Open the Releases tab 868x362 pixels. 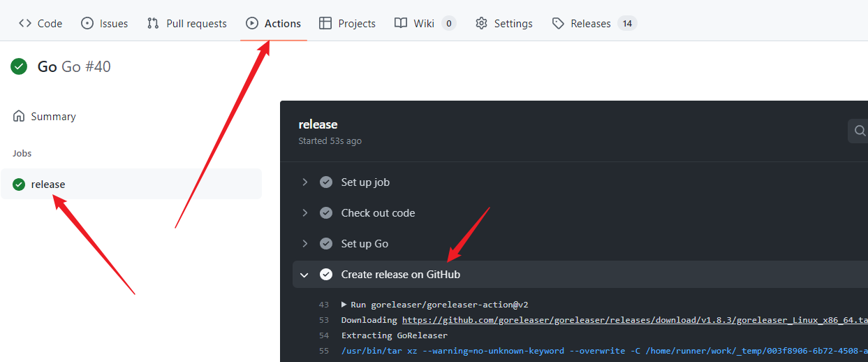pyautogui.click(x=594, y=23)
